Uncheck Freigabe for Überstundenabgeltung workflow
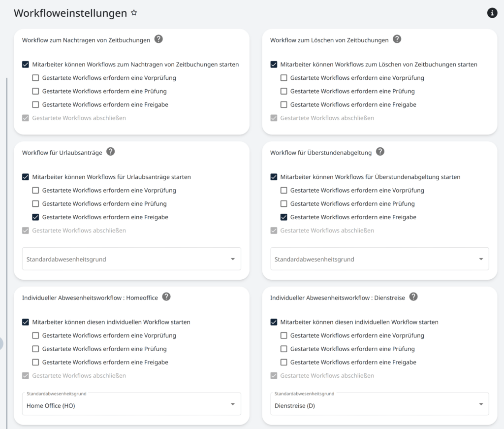 point(283,217)
